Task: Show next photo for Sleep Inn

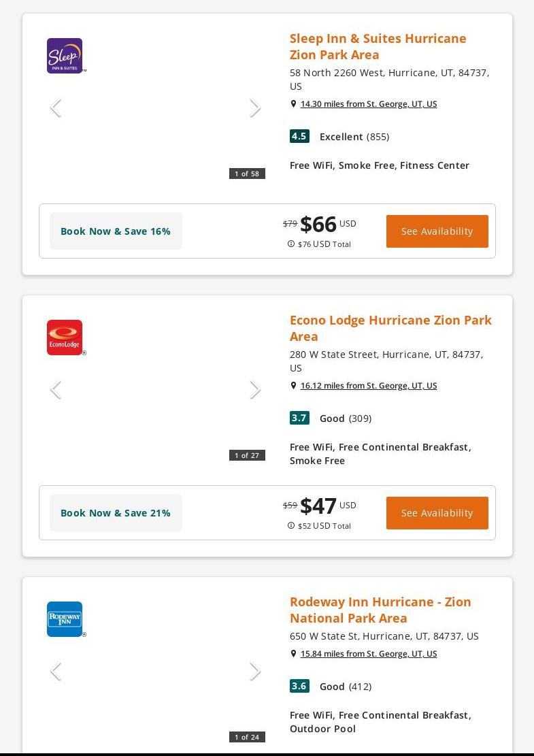Action: (255, 108)
